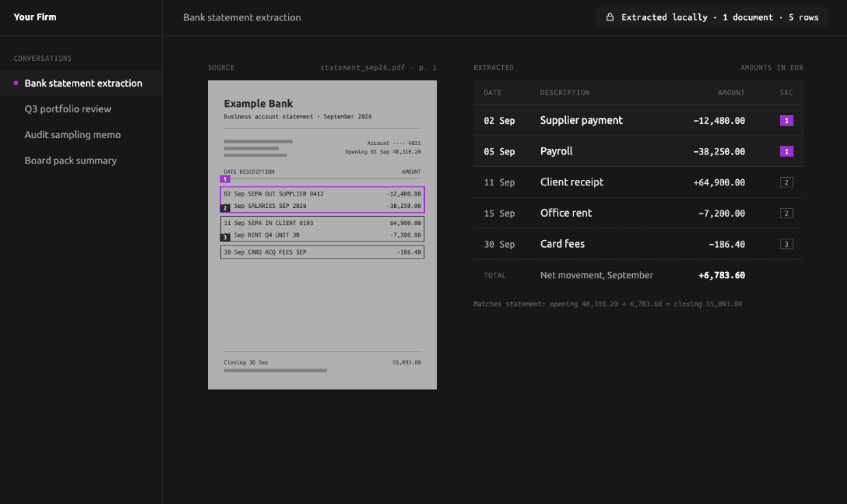
Task: Click the AMOUNTS IN EUR label
Action: [x=772, y=68]
